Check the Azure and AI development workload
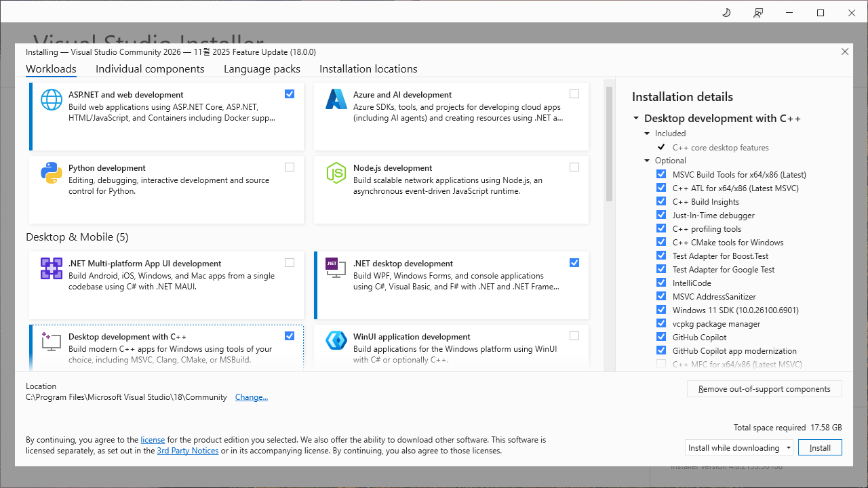 pos(574,94)
